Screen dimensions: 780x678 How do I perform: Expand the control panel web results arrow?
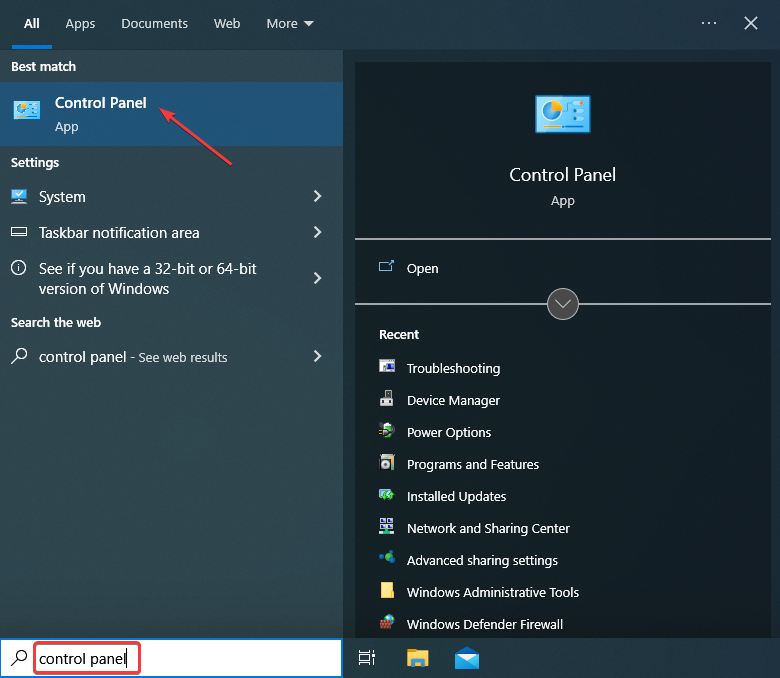[x=317, y=356]
